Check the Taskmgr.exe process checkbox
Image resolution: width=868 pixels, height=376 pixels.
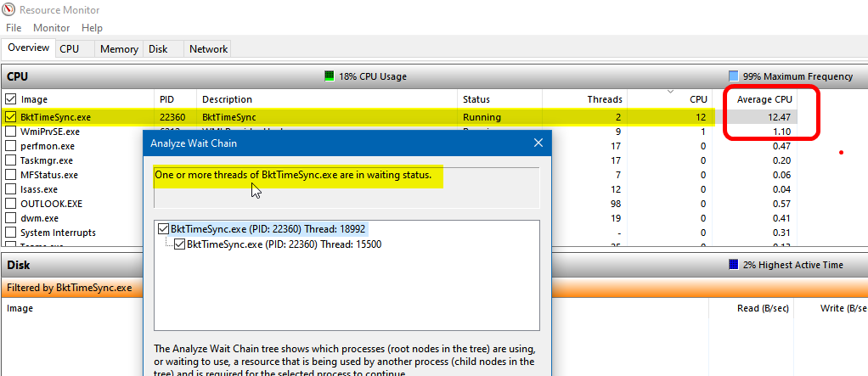[x=10, y=160]
